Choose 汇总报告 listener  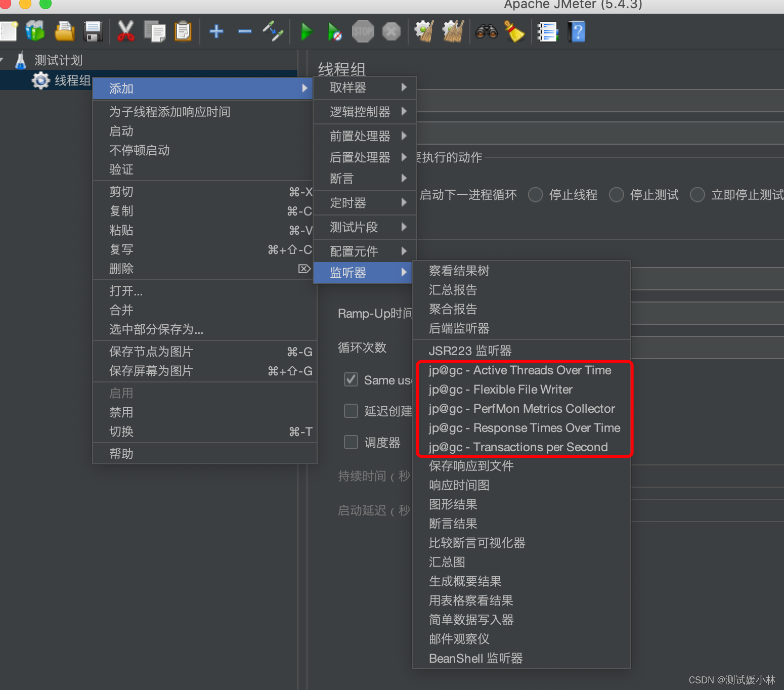521,290
